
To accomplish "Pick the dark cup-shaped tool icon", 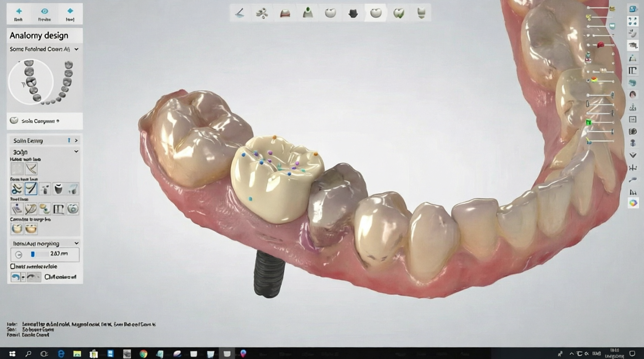I will [58, 189].
